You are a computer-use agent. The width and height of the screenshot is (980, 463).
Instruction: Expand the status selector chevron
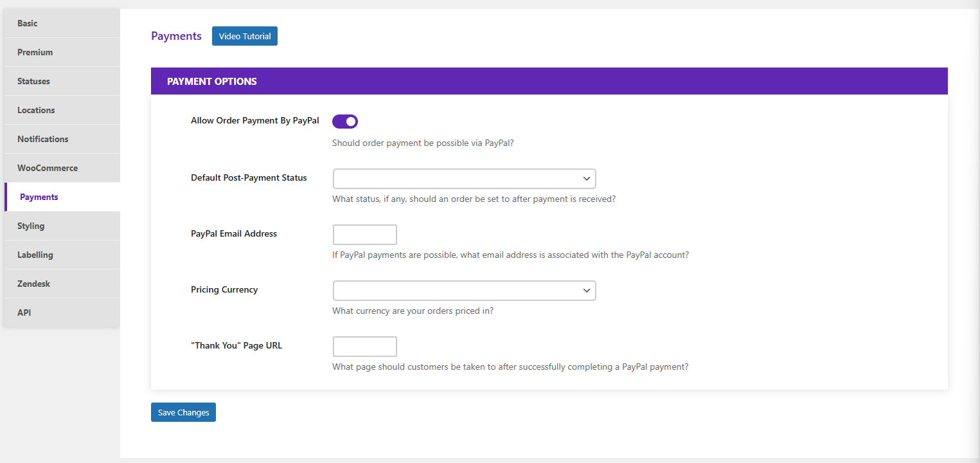tap(585, 178)
